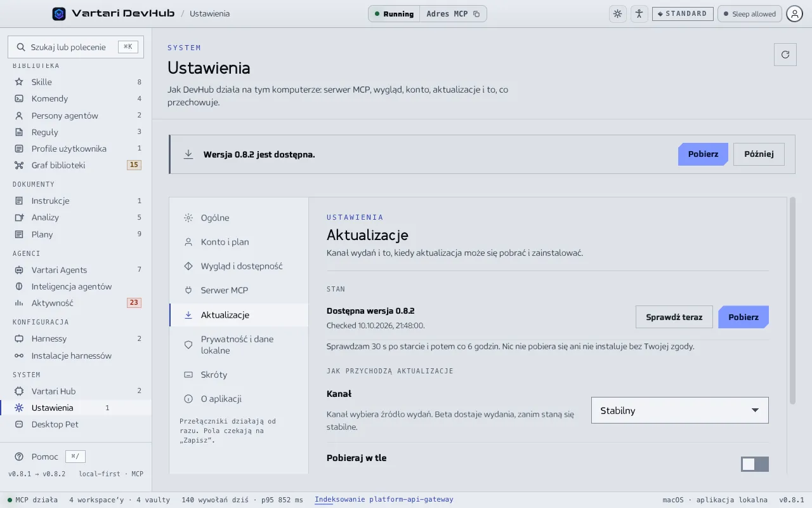Copy the MCP address icon
Image resolution: width=812 pixels, height=508 pixels.
click(x=476, y=14)
